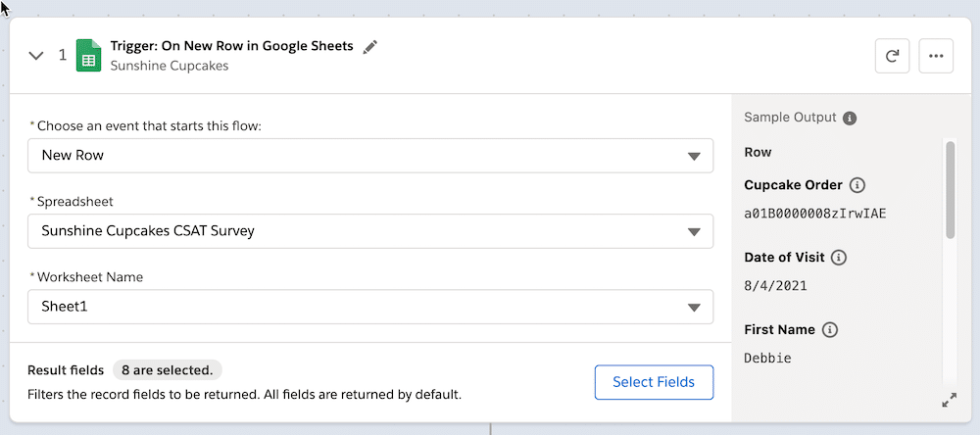Click the Sample Output scrollbar thumb
The height and width of the screenshot is (435, 980).
[950, 189]
